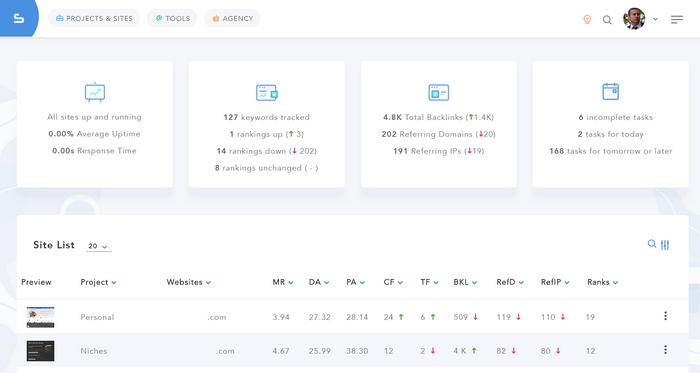Click DA value 27.32

tap(320, 317)
